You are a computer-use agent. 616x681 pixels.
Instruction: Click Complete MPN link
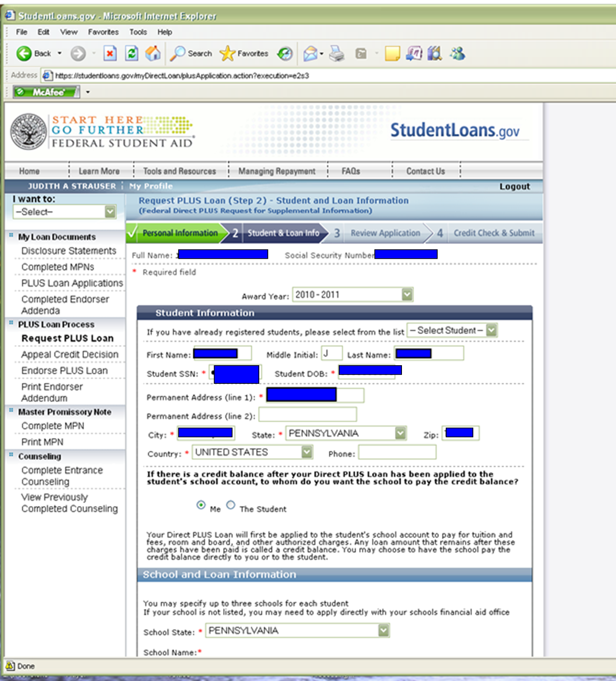pos(52,426)
